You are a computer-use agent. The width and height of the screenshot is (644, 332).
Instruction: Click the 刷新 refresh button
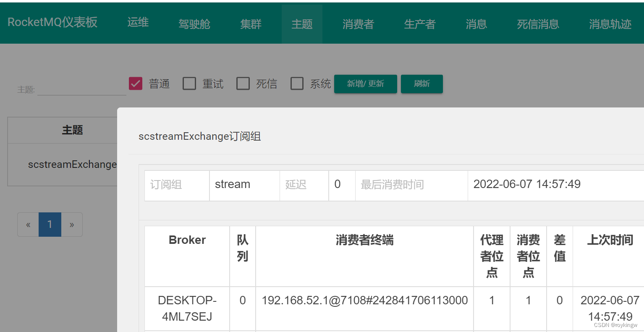[421, 84]
